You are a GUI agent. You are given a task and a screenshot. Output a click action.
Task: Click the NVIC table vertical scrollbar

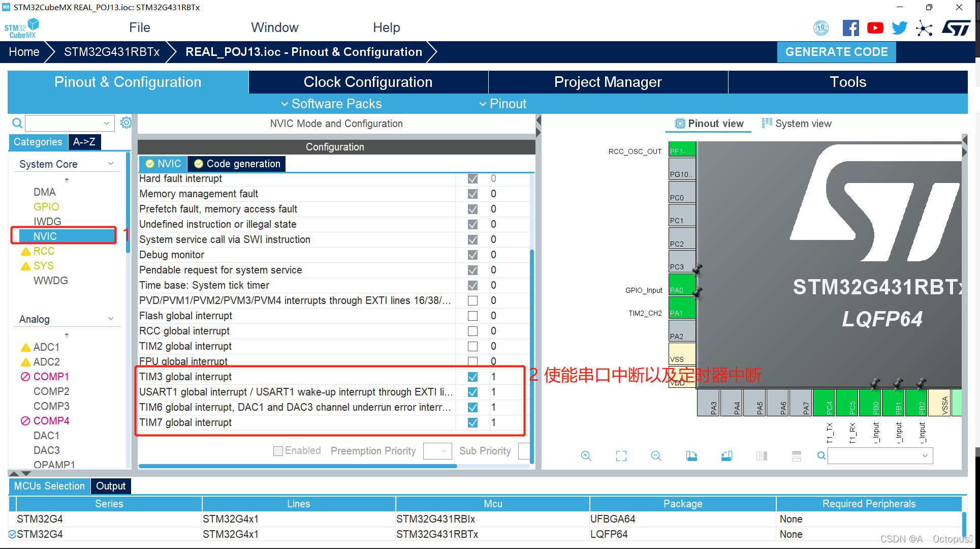click(x=532, y=356)
